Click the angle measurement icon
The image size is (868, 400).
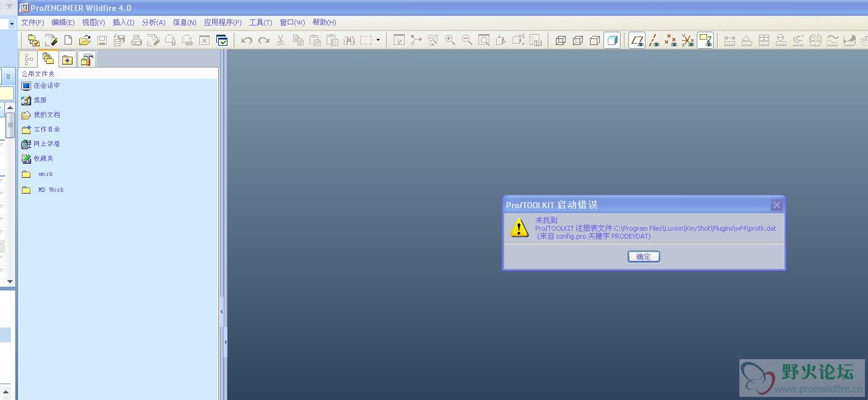[x=747, y=41]
